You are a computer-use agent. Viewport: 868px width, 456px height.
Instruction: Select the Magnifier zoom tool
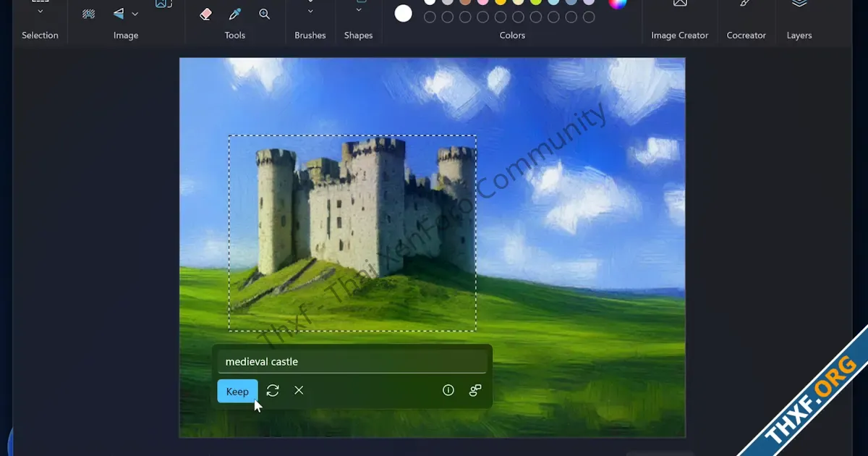265,14
